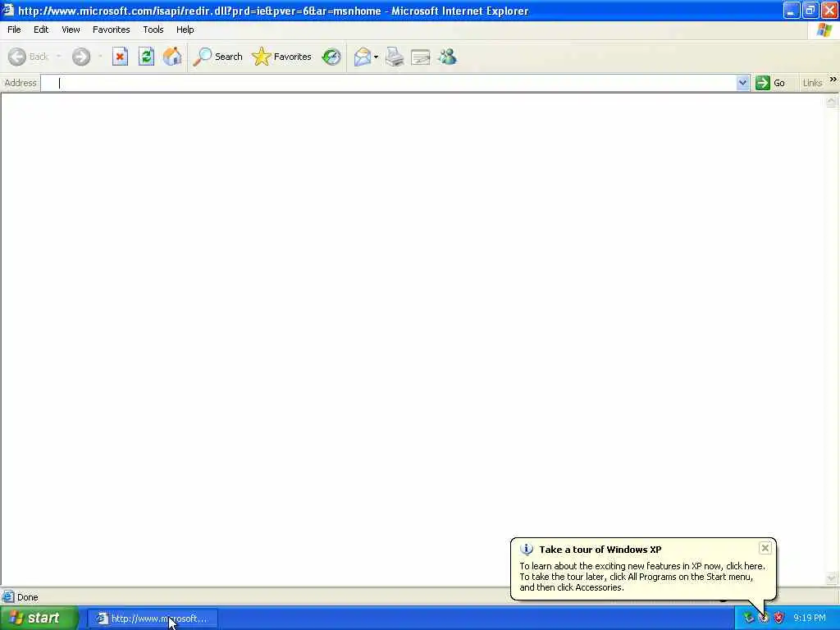Refresh the page using green arrows icon
Viewport: 840px width, 630px height.
(146, 57)
